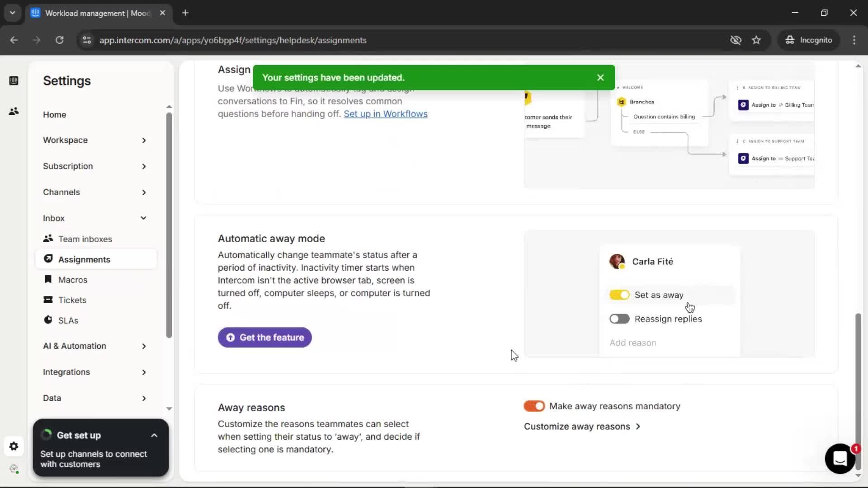This screenshot has width=868, height=488.
Task: Open a new browser tab
Action: pos(185,13)
